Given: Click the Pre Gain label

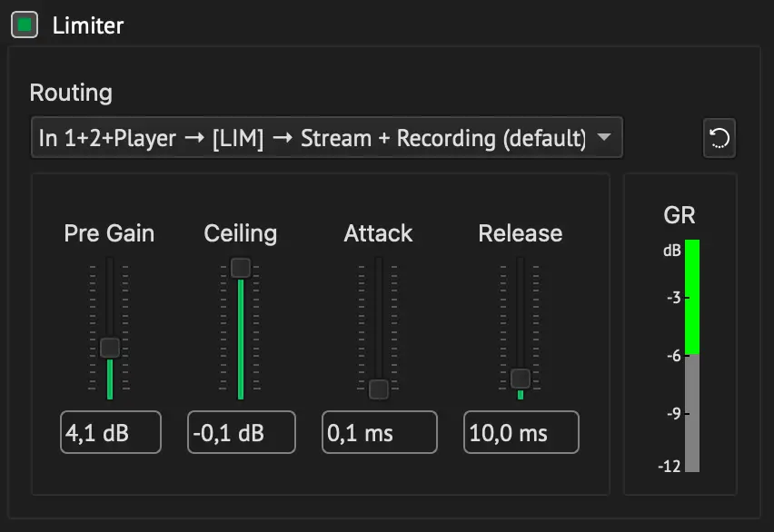Looking at the screenshot, I should click(x=109, y=233).
